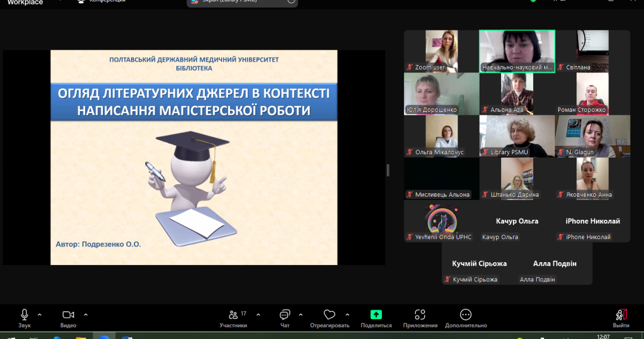Toggle camera with the Видео icon
Viewport: 644px width, 339px height.
tap(68, 315)
